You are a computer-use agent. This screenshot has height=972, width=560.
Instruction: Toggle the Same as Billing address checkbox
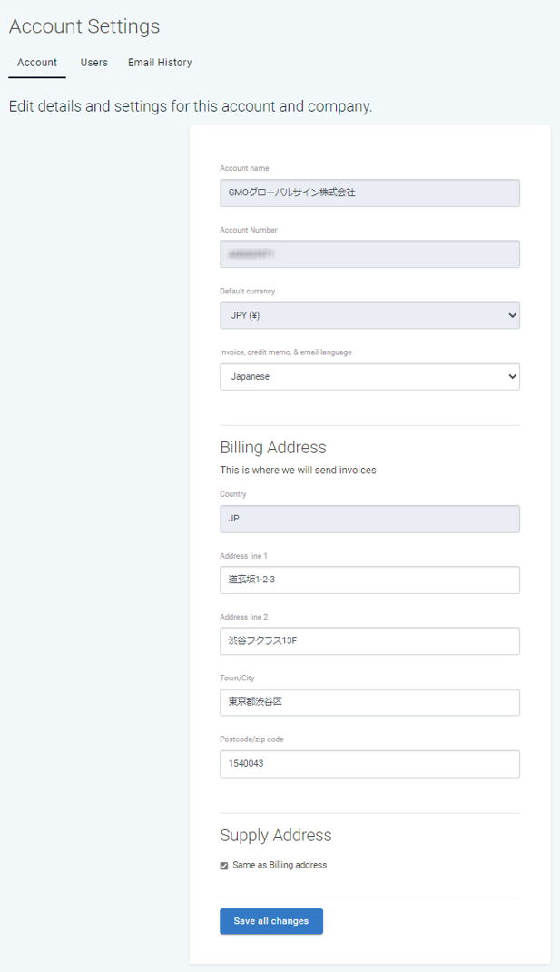224,866
